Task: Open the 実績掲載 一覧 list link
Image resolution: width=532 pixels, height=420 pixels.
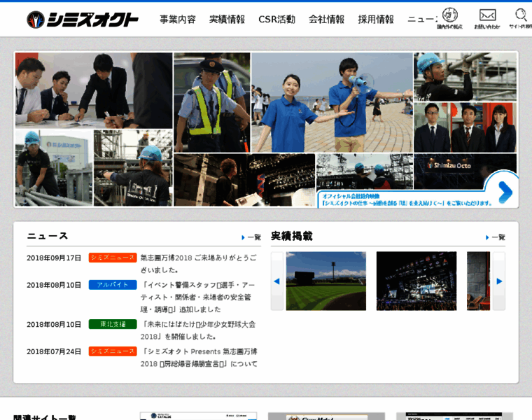Action: pos(496,237)
